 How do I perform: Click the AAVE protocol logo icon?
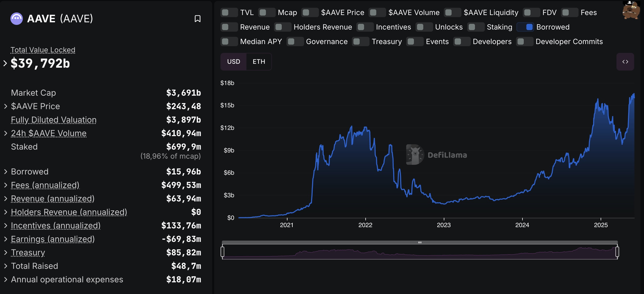click(17, 19)
